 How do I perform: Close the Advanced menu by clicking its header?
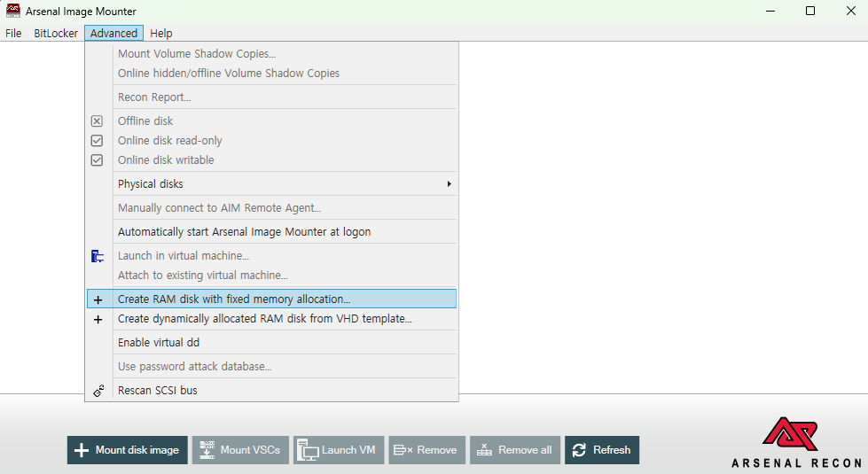coord(113,33)
